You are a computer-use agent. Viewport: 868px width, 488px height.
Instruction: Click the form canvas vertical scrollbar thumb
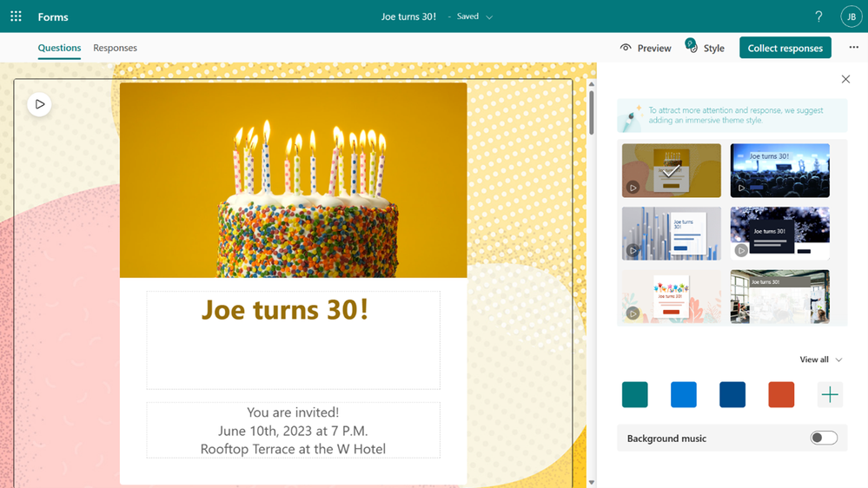click(x=591, y=112)
